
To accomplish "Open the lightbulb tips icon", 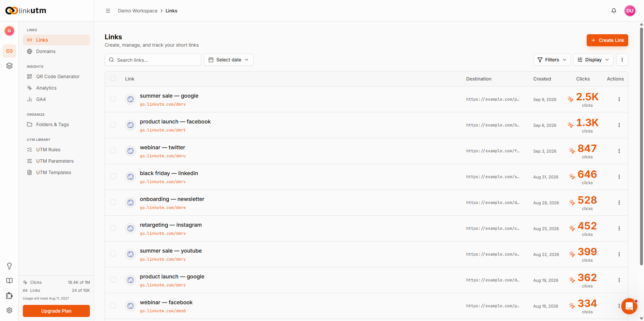I will point(9,266).
